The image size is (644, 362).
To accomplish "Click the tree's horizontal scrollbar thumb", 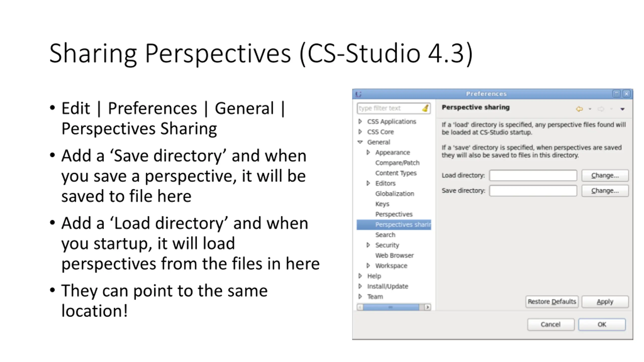I will pos(391,307).
